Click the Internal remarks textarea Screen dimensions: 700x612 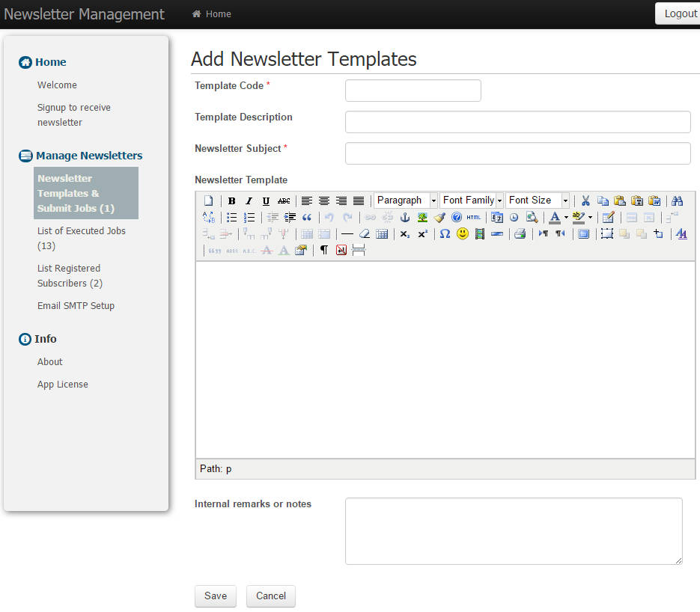[514, 531]
